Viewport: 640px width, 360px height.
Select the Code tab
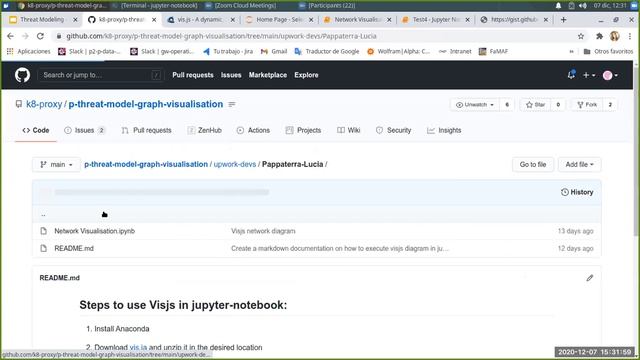pos(36,131)
